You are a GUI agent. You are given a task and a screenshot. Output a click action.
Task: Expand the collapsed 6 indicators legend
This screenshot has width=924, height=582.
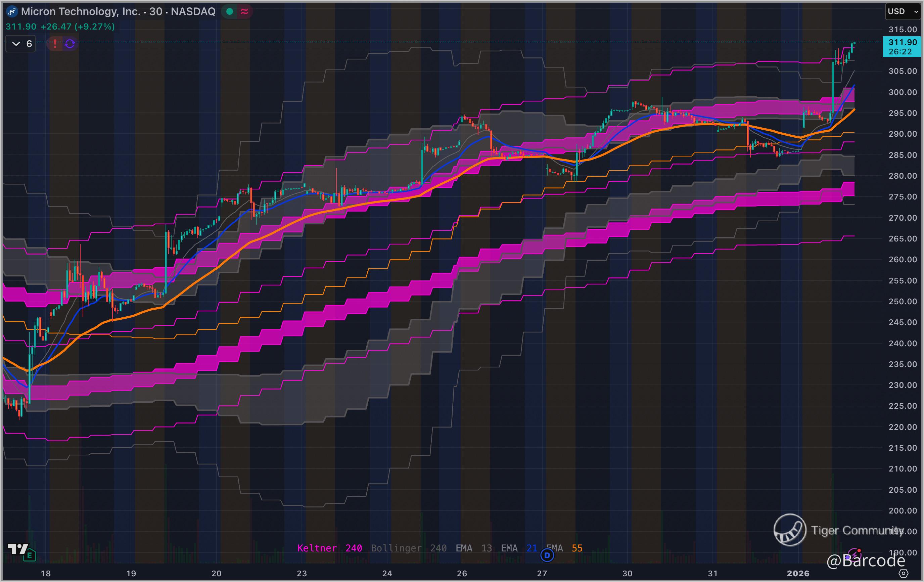coord(21,44)
